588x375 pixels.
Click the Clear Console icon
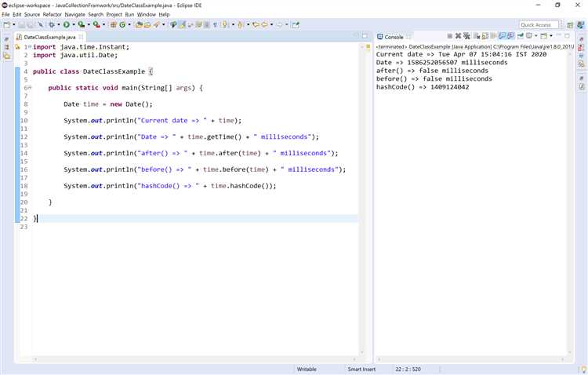pyautogui.click(x=477, y=36)
